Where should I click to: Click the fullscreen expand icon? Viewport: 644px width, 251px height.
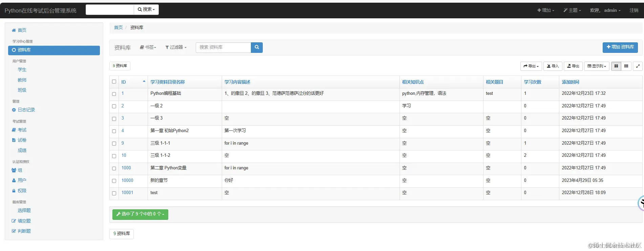point(638,66)
